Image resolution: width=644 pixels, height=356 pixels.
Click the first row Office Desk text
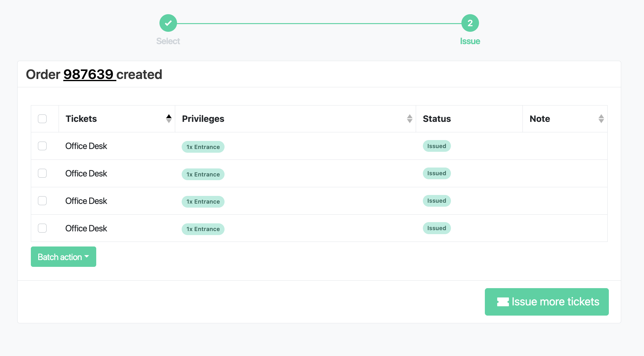(86, 146)
